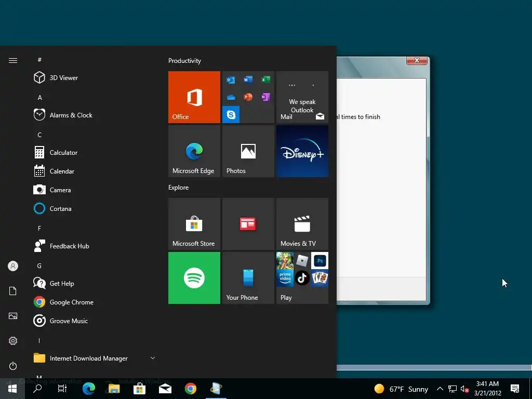Show hidden system tray icons

(440, 389)
